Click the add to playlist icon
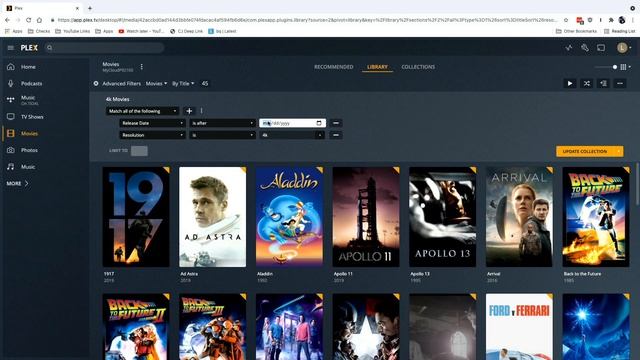The width and height of the screenshot is (640, 360). click(603, 84)
